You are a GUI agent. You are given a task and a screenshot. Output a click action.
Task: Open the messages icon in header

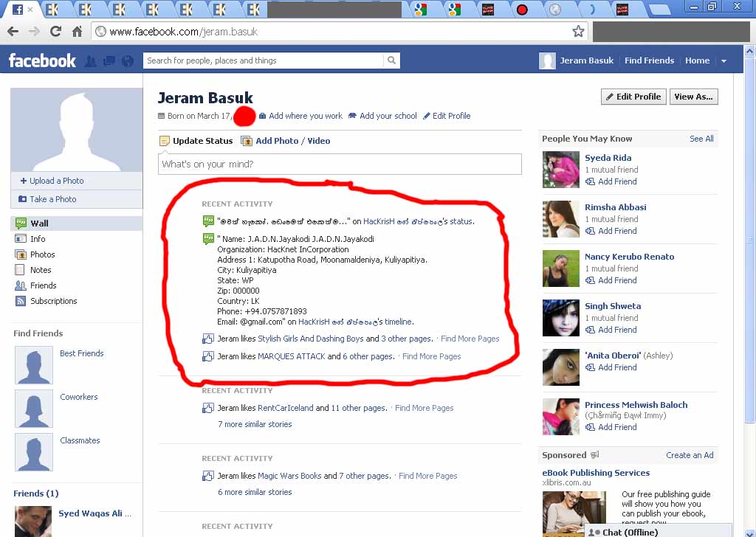click(x=109, y=61)
